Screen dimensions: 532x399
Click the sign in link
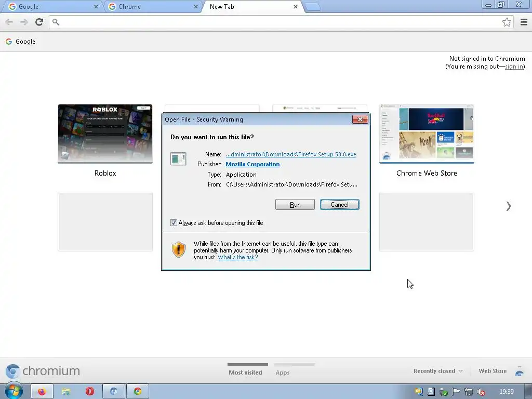[514, 66]
